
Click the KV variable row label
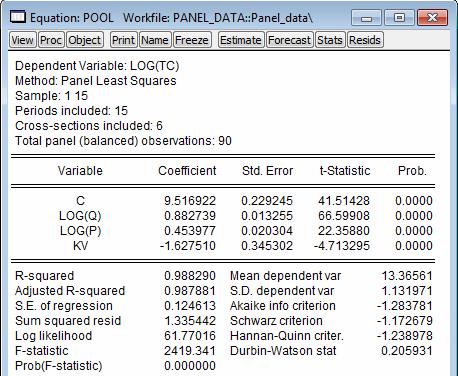click(80, 246)
